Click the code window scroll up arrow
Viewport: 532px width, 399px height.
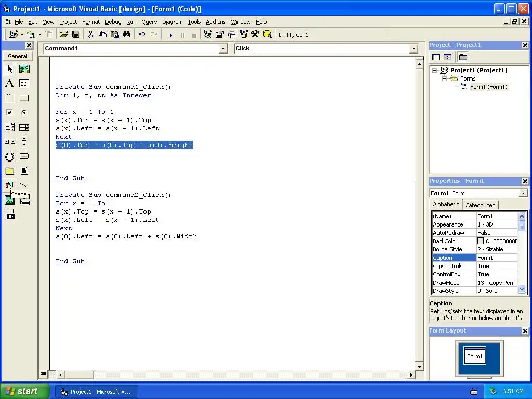coord(419,64)
